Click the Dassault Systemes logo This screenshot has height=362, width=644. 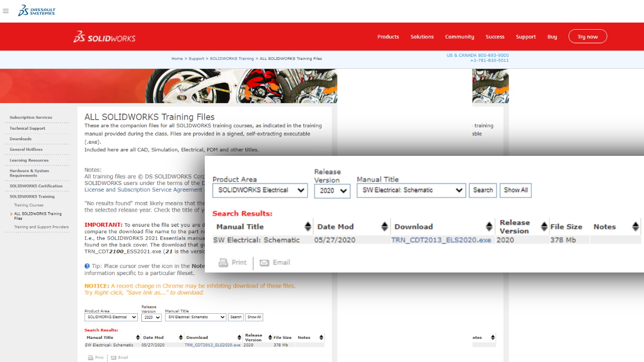pos(36,11)
